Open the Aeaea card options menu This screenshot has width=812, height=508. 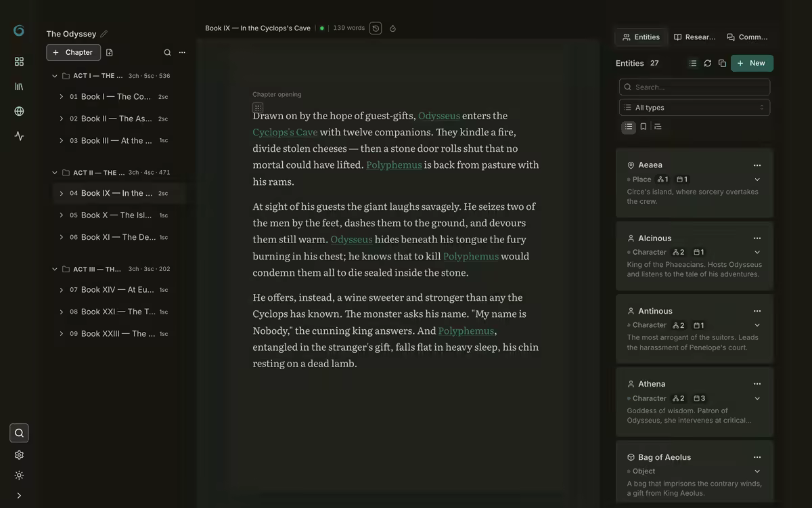pos(757,165)
